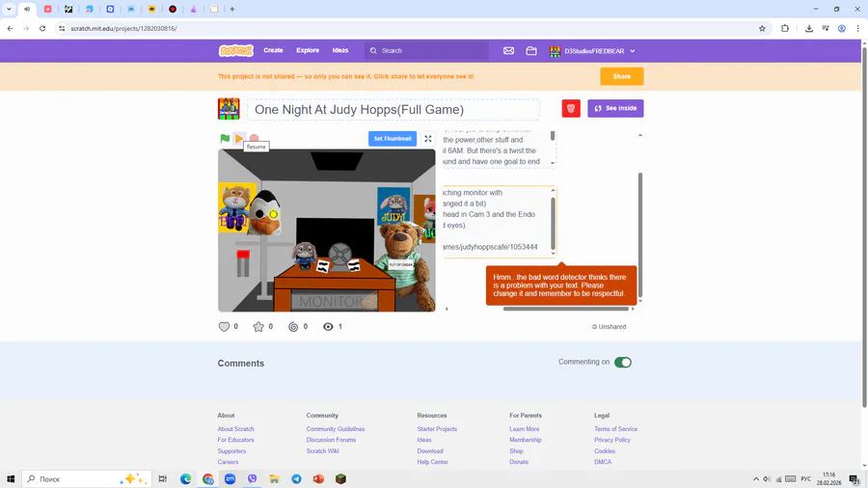Switch to the Roblox tab
868x488 pixels.
(x=110, y=9)
